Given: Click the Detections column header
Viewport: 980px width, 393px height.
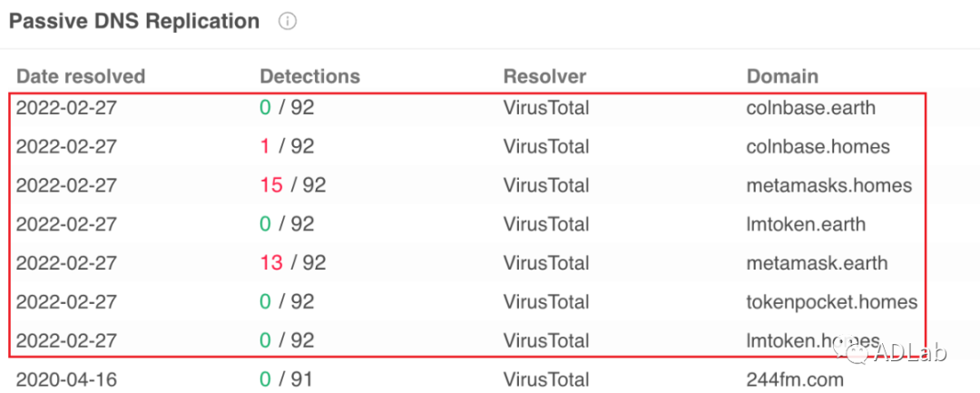Looking at the screenshot, I should coord(309,76).
